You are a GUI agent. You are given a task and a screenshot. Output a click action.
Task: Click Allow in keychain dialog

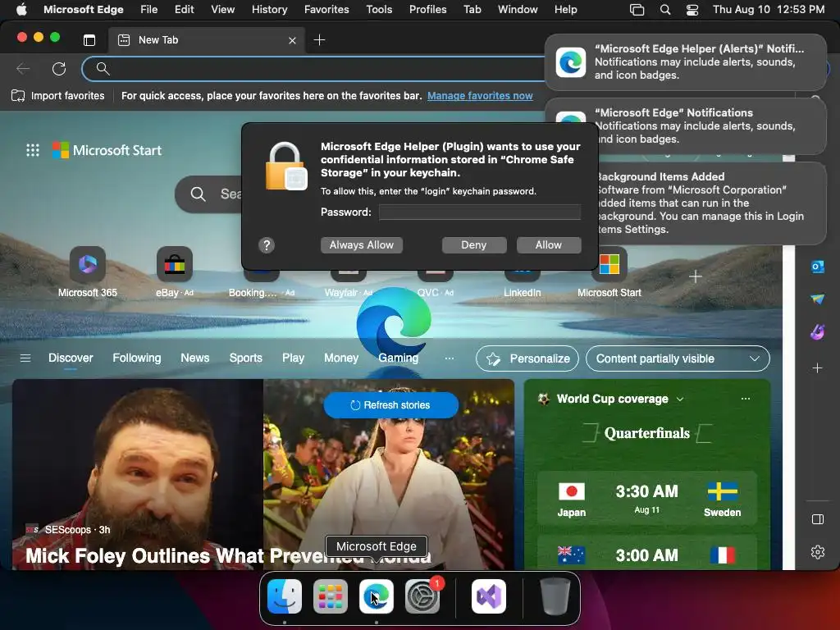549,244
